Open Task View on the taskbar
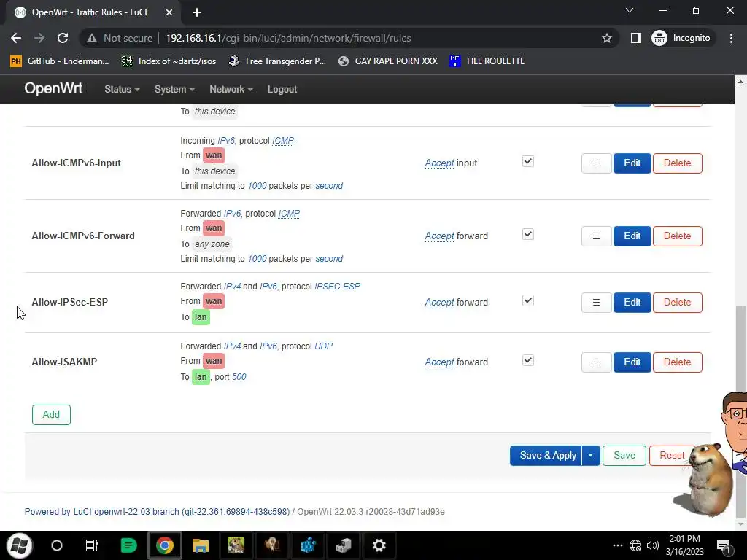747x560 pixels. 91,545
